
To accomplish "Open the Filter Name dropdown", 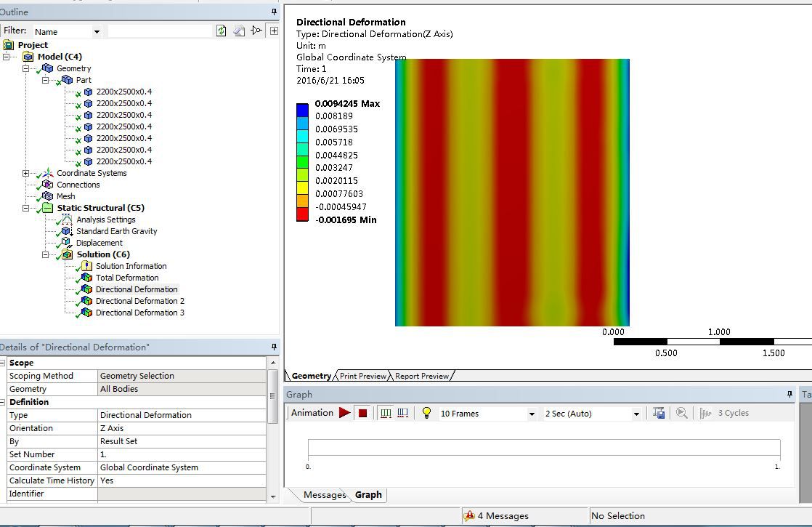I will click(97, 32).
